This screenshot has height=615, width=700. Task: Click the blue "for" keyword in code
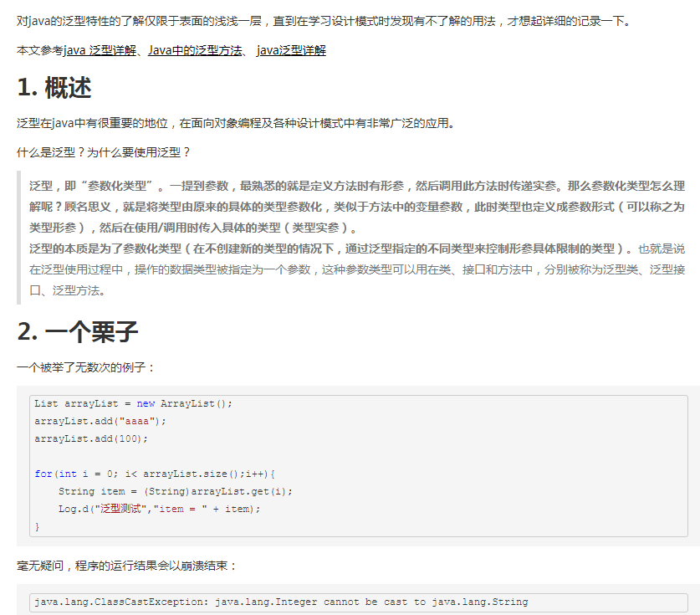42,474
